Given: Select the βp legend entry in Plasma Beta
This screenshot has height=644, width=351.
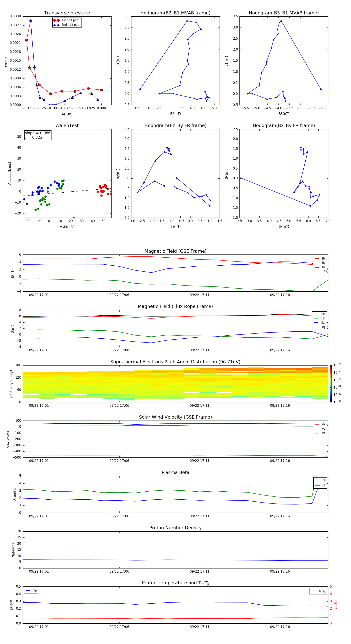Looking at the screenshot, I should (320, 480).
